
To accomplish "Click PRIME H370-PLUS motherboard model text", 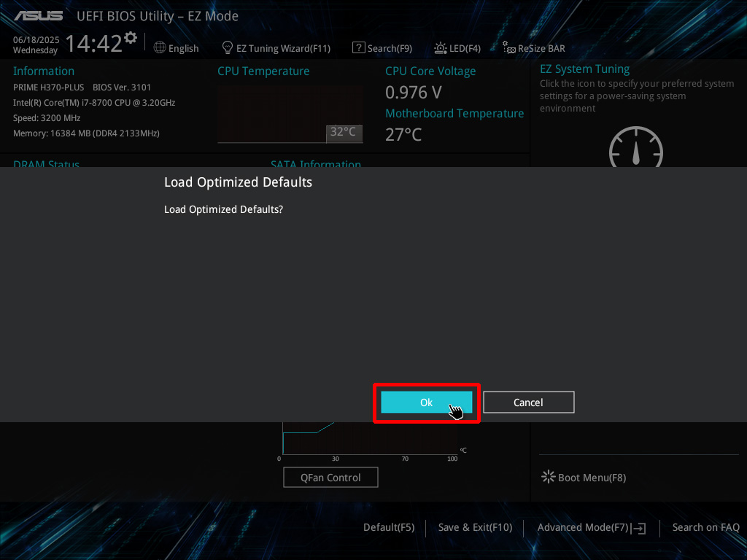I will (x=49, y=87).
